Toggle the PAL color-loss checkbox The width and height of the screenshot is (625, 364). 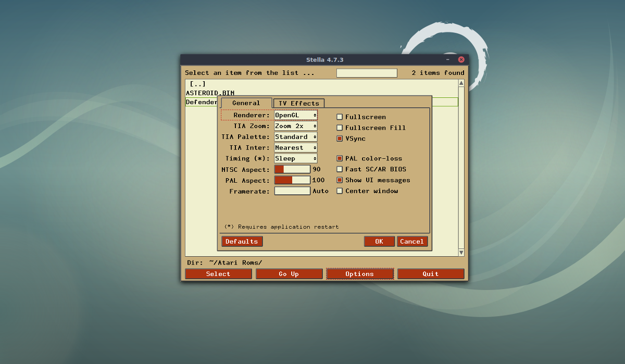[340, 158]
